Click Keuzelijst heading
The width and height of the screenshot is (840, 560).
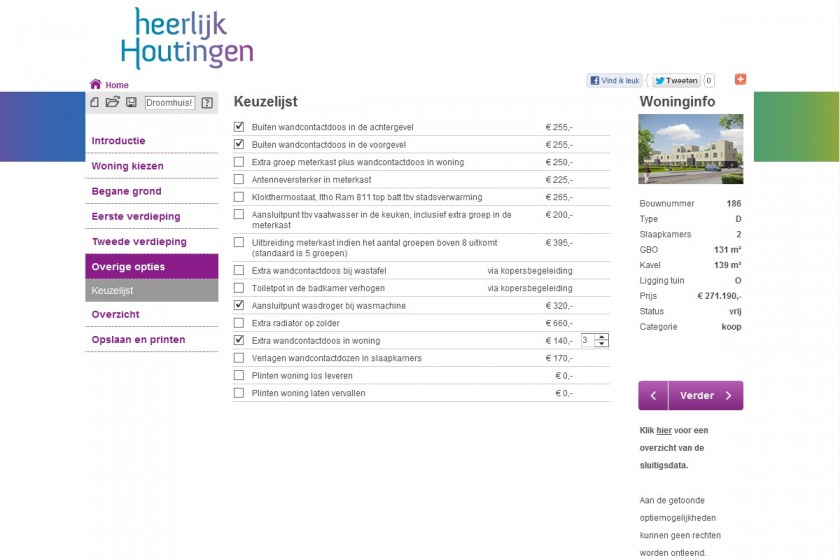266,102
